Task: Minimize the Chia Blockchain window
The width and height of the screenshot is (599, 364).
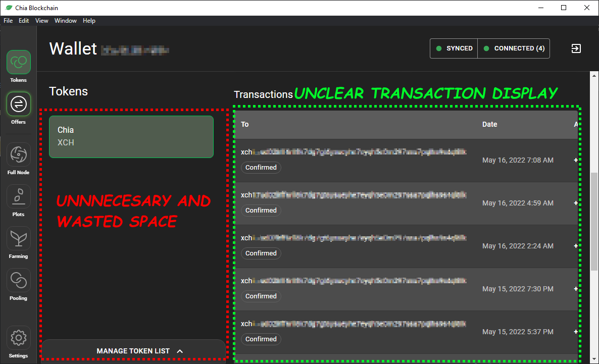Action: coord(541,8)
